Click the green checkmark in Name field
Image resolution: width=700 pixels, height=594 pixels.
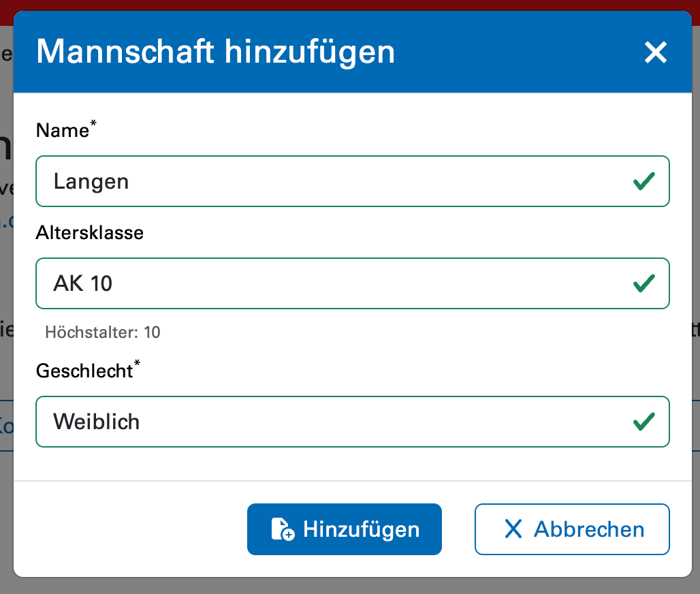(x=643, y=181)
